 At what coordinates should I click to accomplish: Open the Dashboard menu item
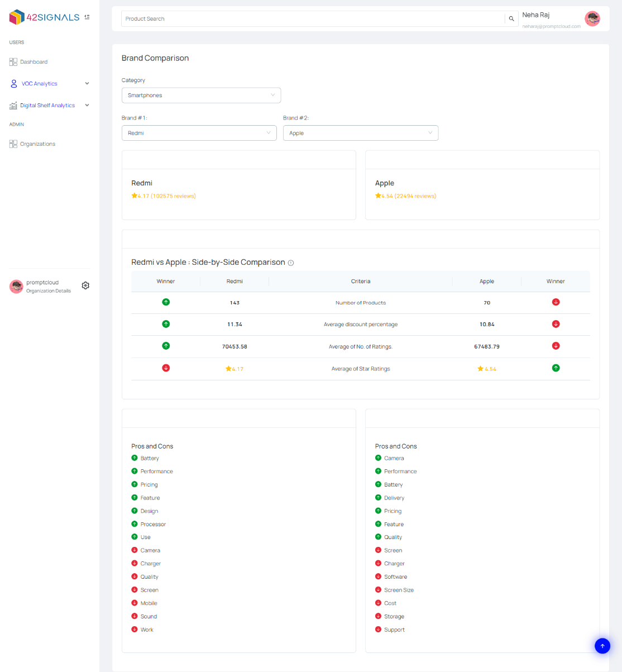tap(34, 62)
